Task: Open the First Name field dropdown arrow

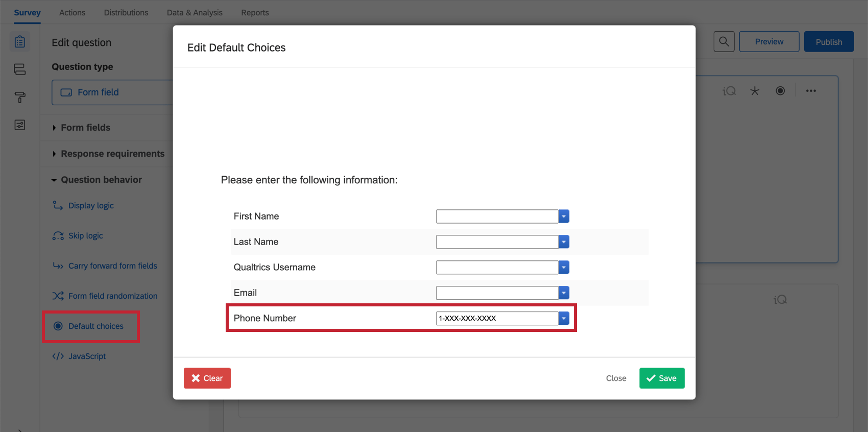Action: pos(564,217)
